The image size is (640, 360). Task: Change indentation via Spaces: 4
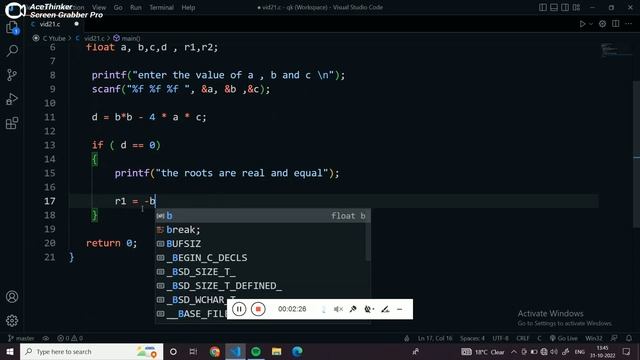point(472,338)
